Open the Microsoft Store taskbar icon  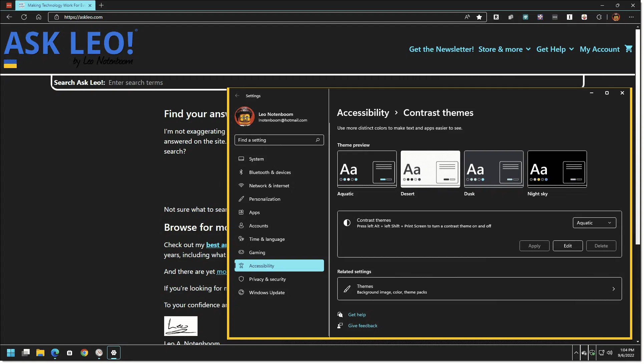click(x=70, y=353)
